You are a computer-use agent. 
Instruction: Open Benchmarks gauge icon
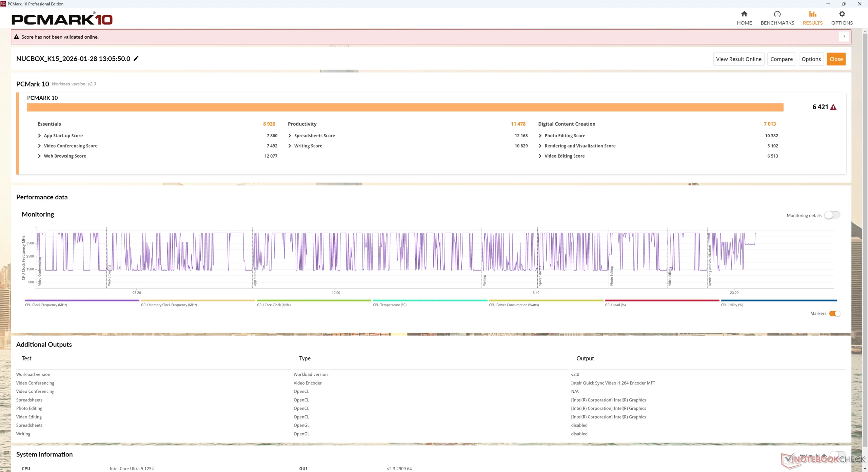click(777, 14)
